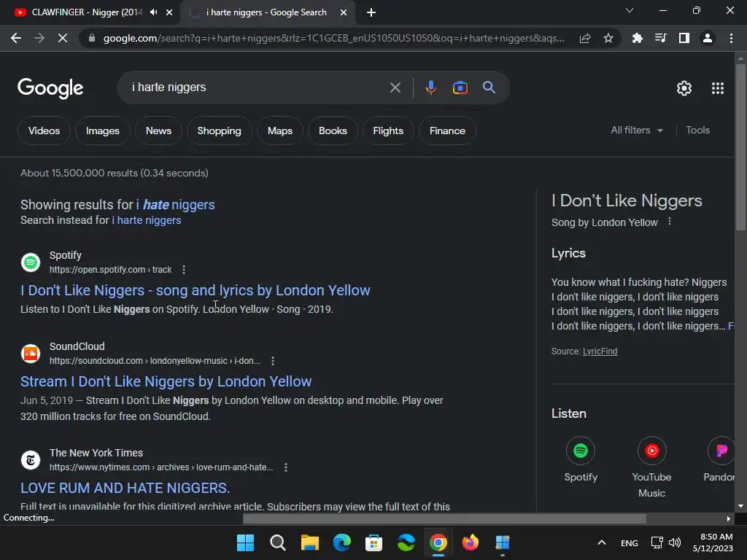
Task: Open the media control playlist icon
Action: pos(660,38)
